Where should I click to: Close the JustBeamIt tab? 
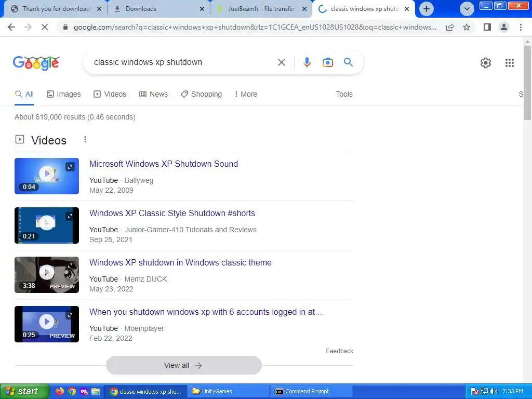[x=304, y=9]
